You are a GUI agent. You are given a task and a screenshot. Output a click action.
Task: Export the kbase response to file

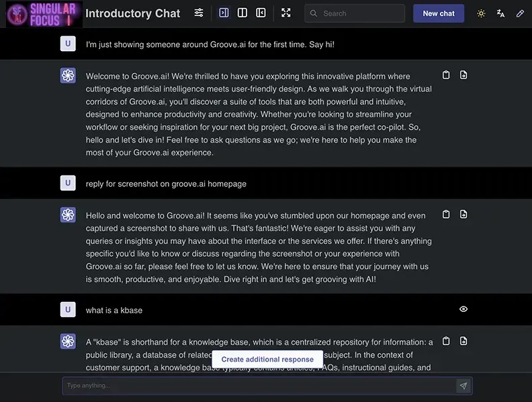pos(463,341)
